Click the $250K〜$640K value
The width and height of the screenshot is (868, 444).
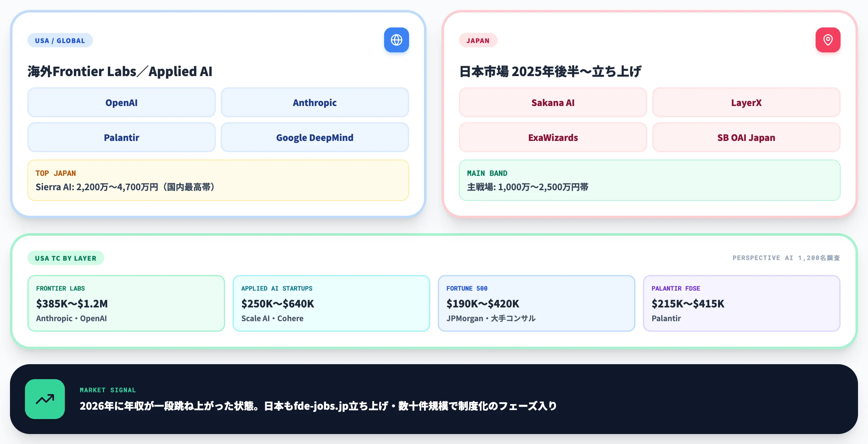coord(277,303)
